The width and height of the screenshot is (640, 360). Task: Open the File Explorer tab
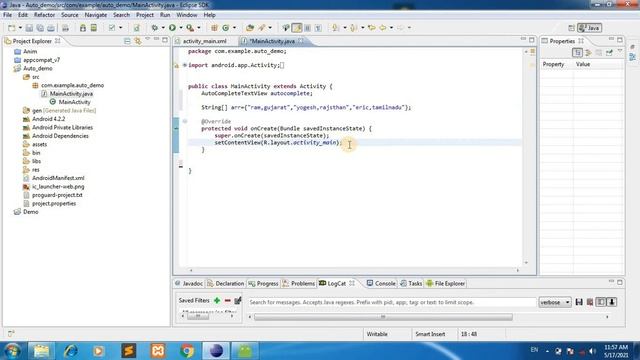[x=445, y=283]
